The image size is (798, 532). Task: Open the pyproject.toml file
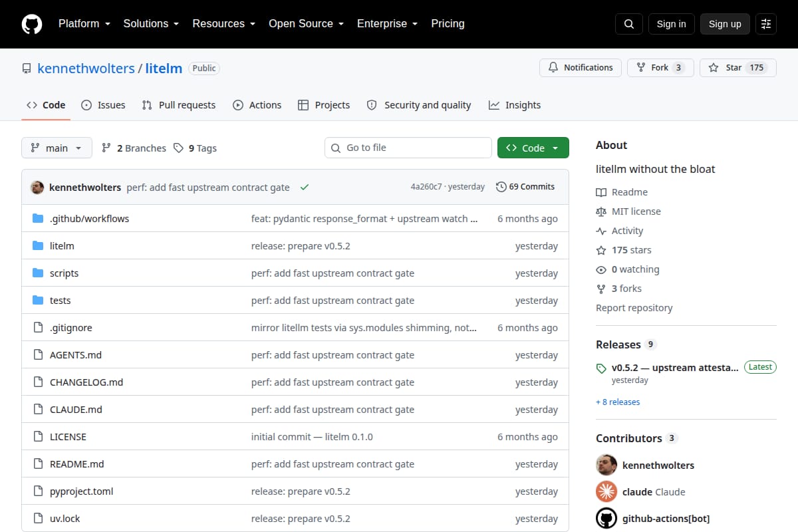82,491
